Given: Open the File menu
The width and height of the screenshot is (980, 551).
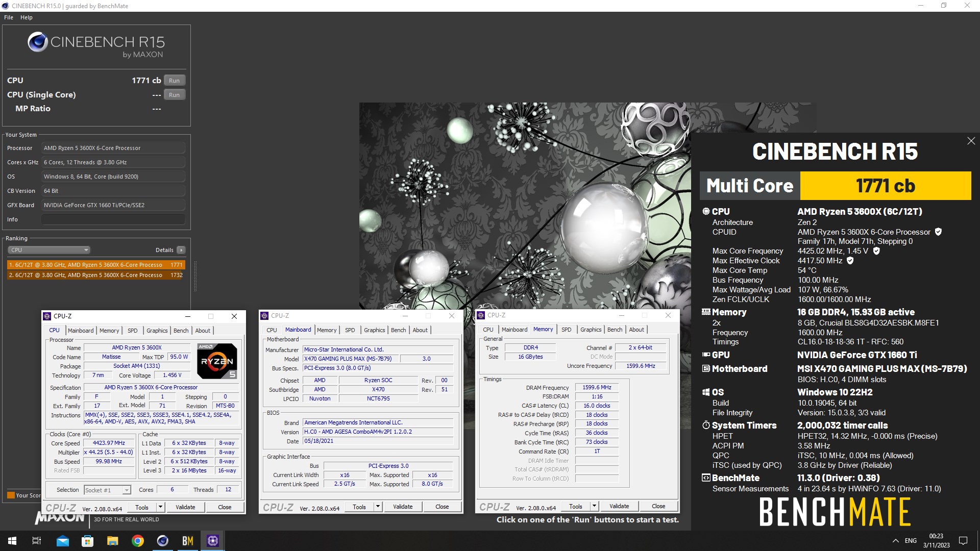Looking at the screenshot, I should pos(9,17).
